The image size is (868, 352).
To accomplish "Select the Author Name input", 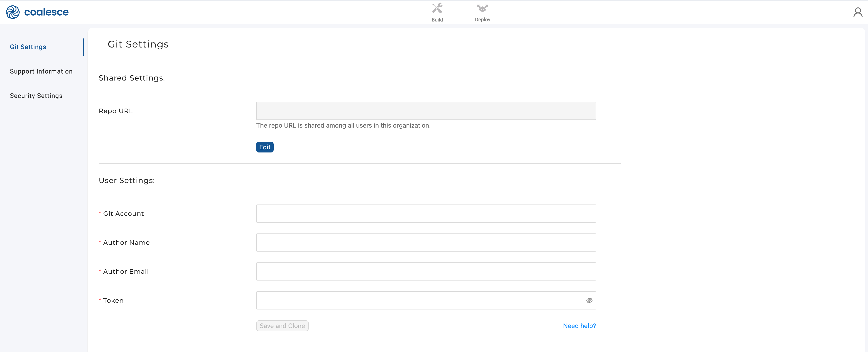I will click(x=426, y=243).
